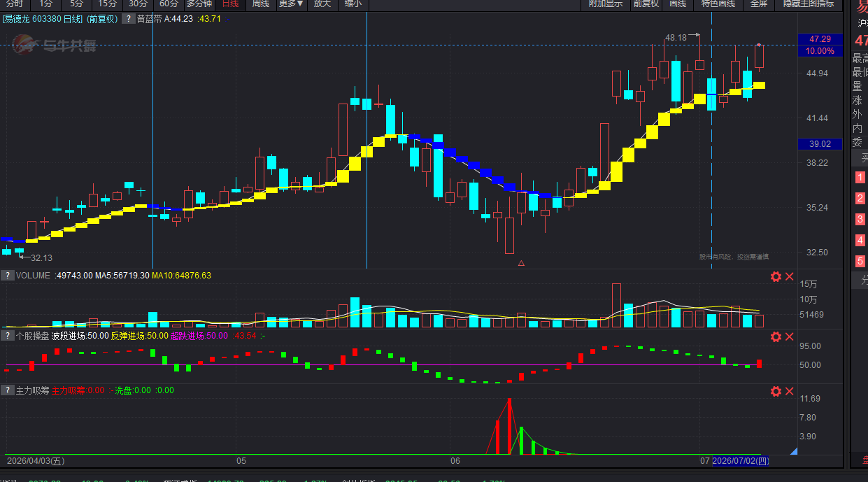Click the 32.13 low price label

click(x=41, y=257)
